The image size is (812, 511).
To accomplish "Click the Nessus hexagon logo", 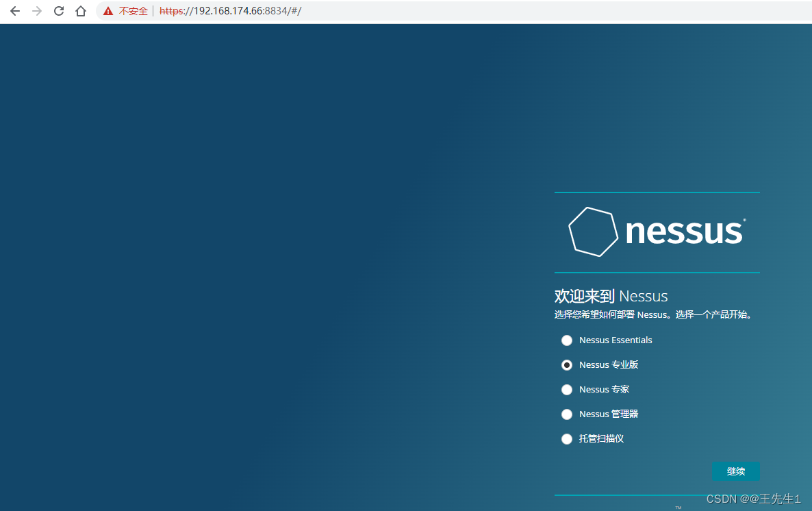I will click(593, 232).
